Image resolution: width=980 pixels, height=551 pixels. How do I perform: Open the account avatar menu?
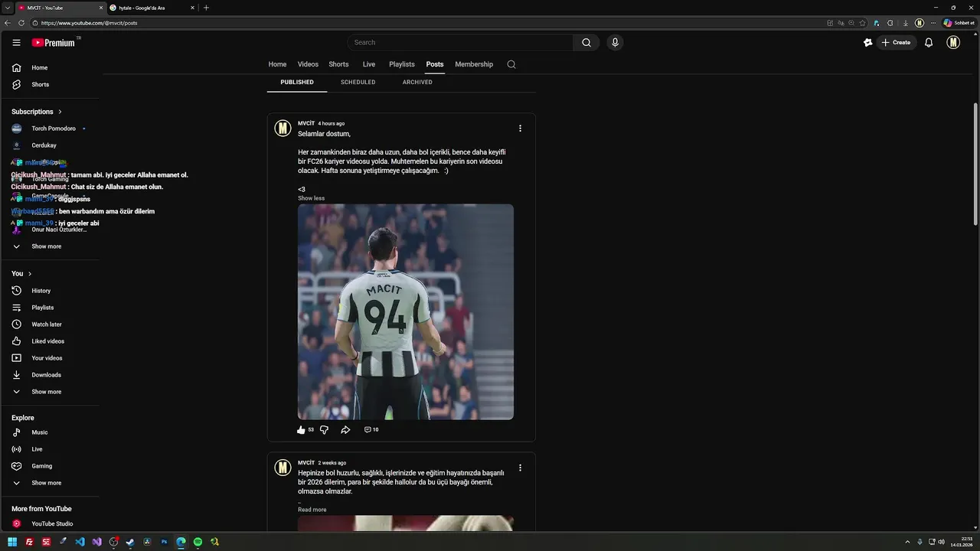953,43
